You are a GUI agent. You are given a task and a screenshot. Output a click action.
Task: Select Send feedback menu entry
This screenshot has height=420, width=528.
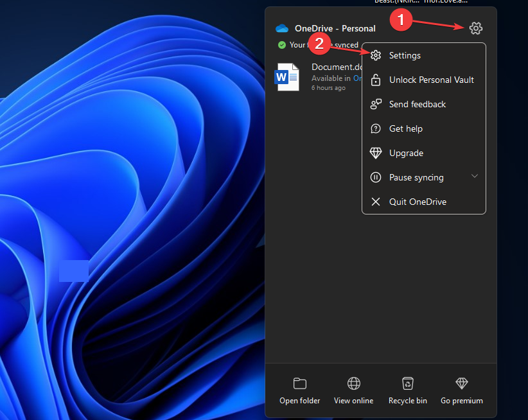[423, 104]
